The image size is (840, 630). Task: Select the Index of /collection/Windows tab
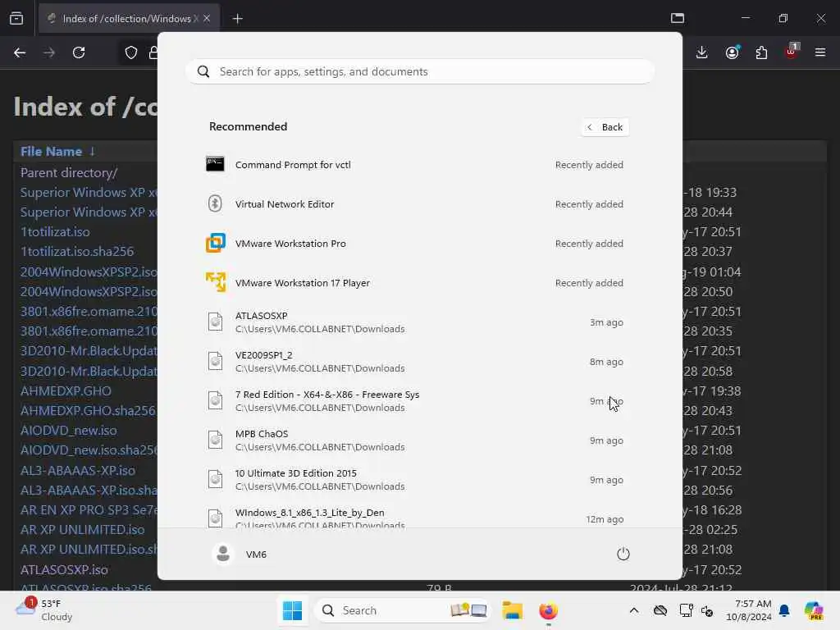127,19
